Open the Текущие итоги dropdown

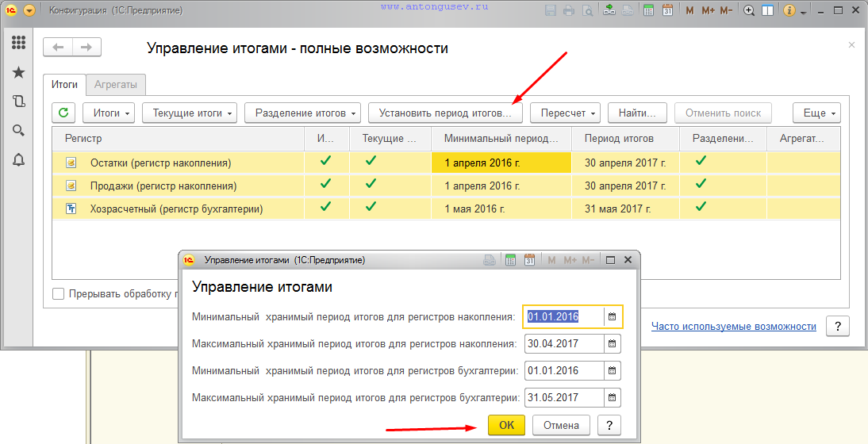[190, 113]
